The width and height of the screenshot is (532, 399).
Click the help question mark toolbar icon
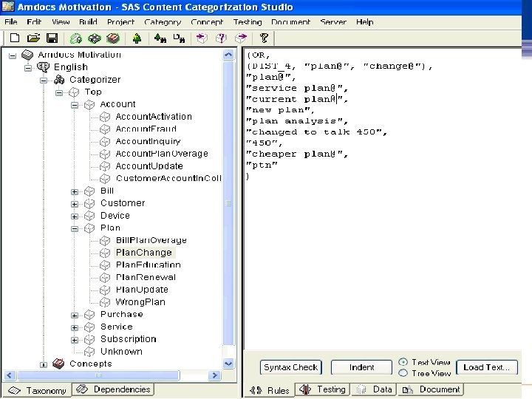pos(264,38)
